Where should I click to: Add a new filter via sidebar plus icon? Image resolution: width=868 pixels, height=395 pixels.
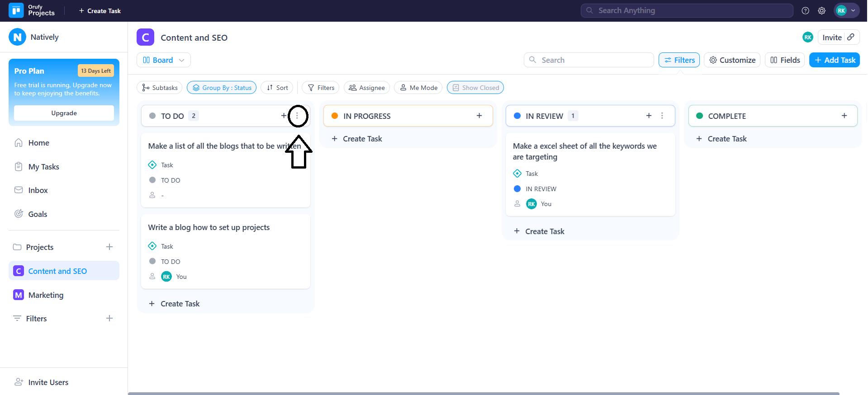tap(109, 318)
